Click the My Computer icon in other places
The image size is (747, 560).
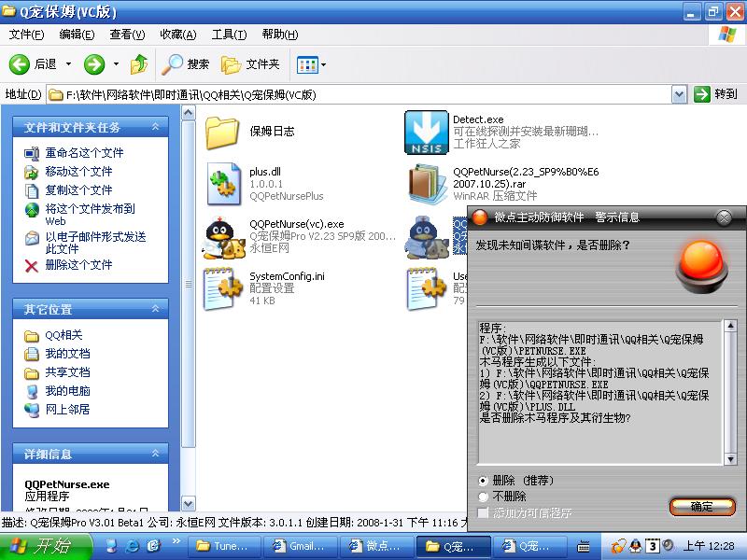tap(32, 391)
